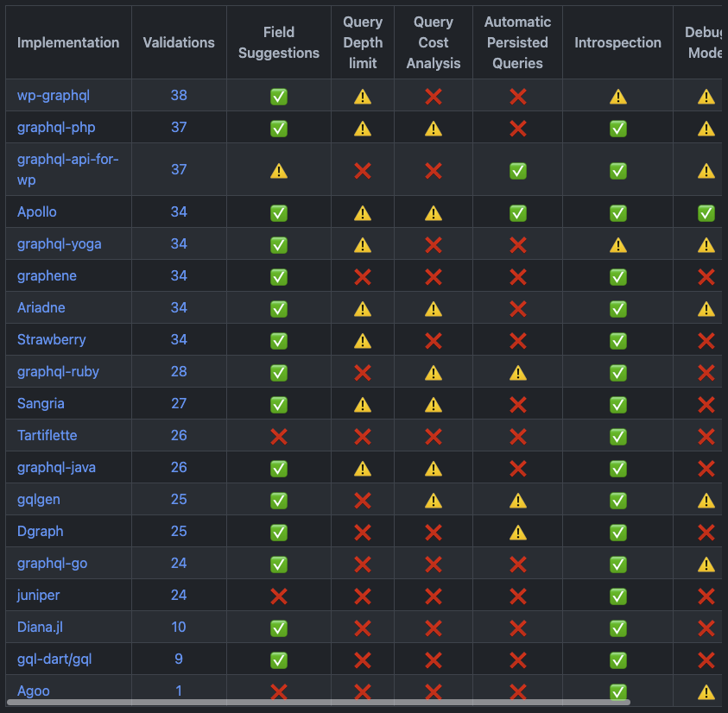
Task: Click gqlgen Persisted Queries warning icon
Action: (x=517, y=501)
